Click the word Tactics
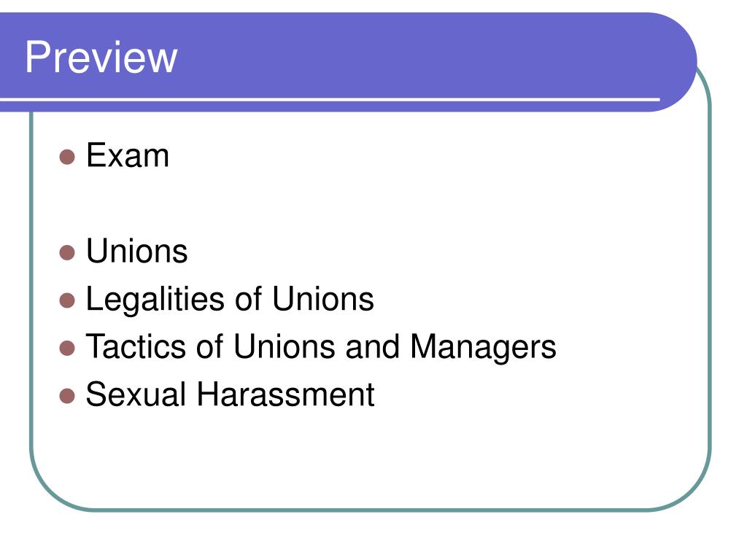The width and height of the screenshot is (747, 560). coord(136,346)
